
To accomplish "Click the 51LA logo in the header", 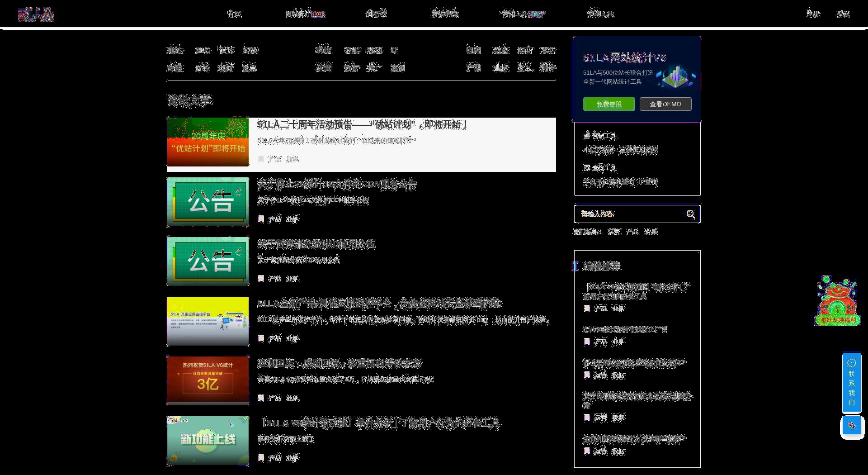I will coord(36,14).
